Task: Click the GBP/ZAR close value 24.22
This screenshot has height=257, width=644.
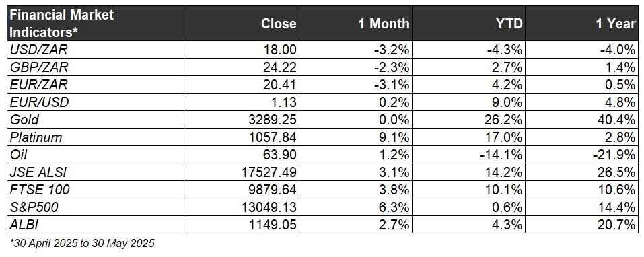Action: pyautogui.click(x=279, y=67)
